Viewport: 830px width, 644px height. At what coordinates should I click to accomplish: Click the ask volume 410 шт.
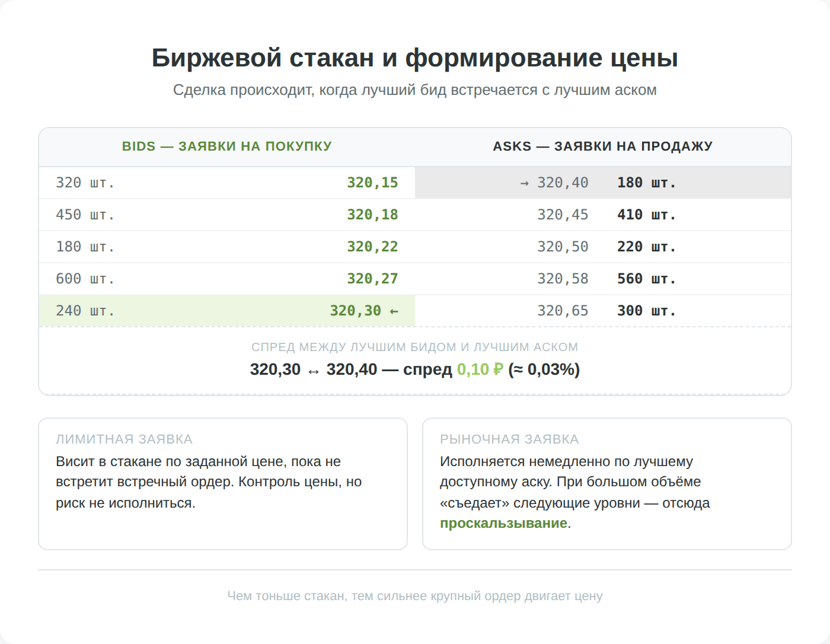(x=647, y=215)
